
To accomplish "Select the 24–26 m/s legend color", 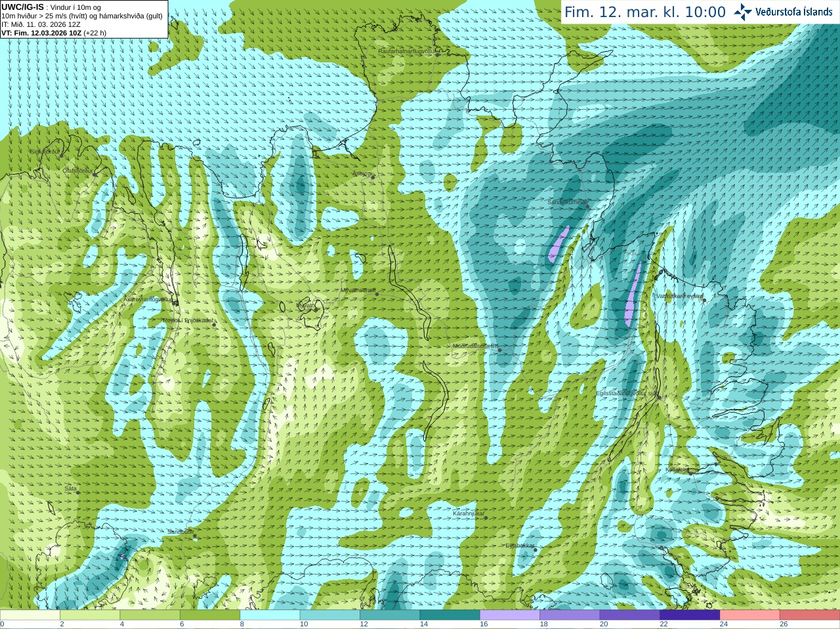I will pos(750,615).
